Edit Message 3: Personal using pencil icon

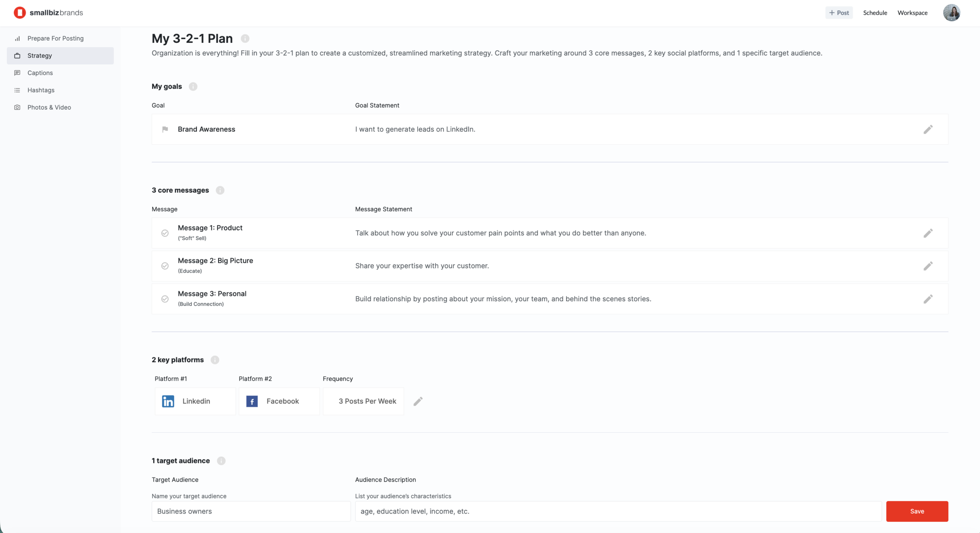pyautogui.click(x=928, y=299)
